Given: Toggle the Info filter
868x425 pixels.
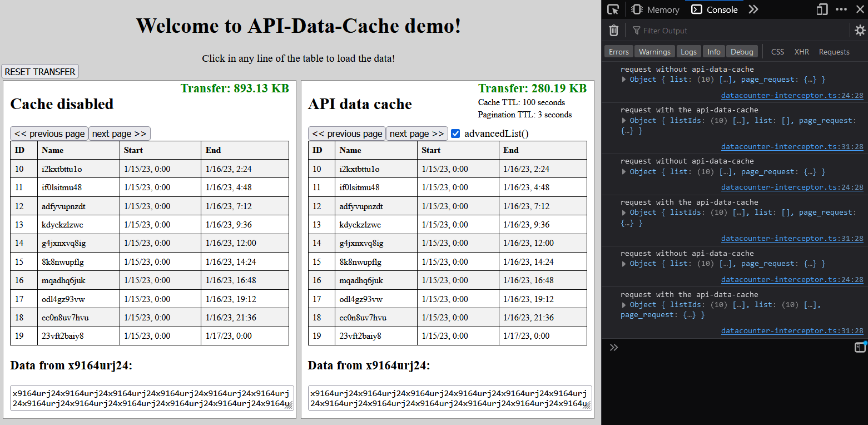Looking at the screenshot, I should click(x=714, y=52).
